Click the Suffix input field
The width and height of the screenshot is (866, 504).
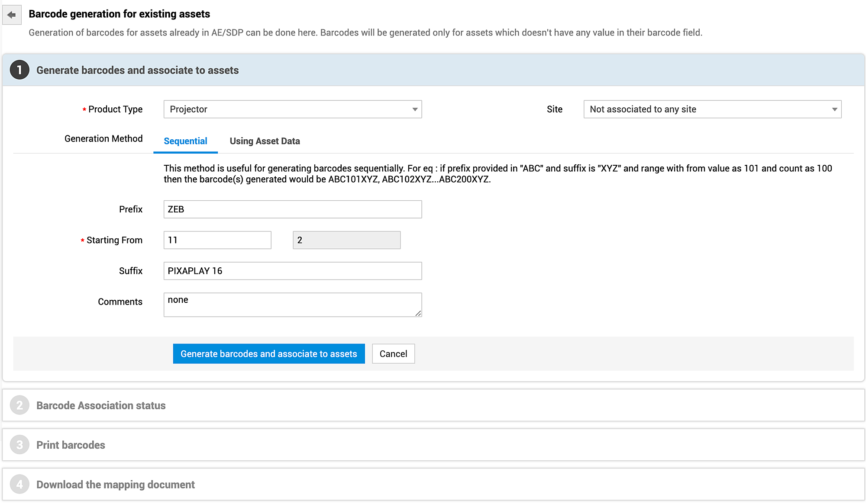coord(292,271)
